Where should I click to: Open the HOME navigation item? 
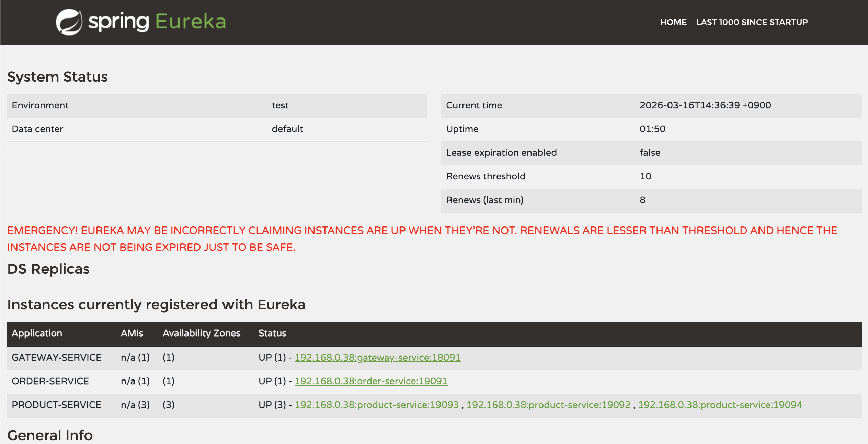(673, 22)
